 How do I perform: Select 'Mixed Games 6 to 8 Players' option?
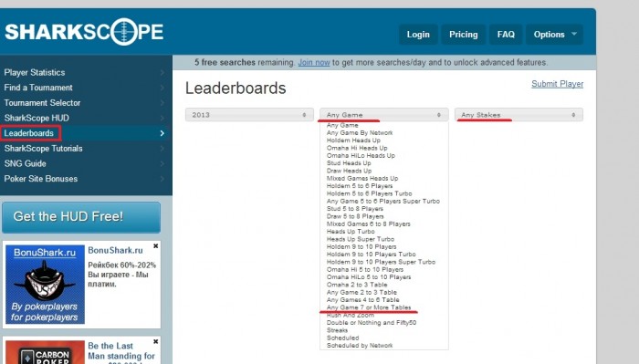pos(369,224)
